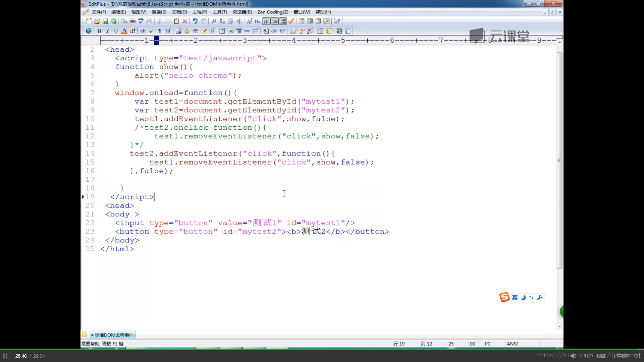Click the Replace icon next to Find
The width and height of the screenshot is (644, 362).
(x=222, y=21)
